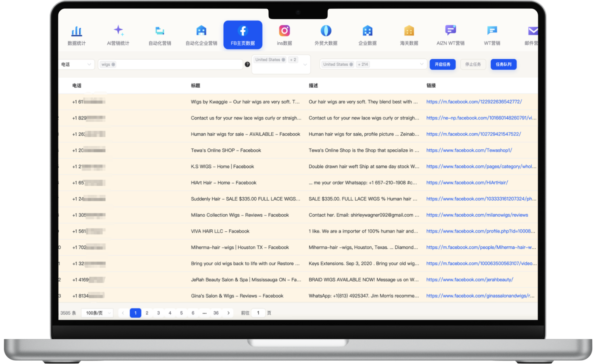Image resolution: width=596 pixels, height=364 pixels.
Task: Open the 电话 field type dropdown
Action: click(x=77, y=65)
